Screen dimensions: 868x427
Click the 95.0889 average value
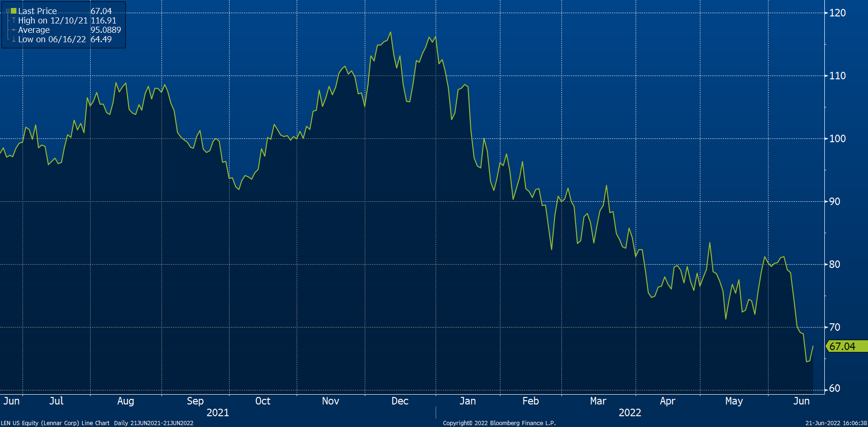106,30
